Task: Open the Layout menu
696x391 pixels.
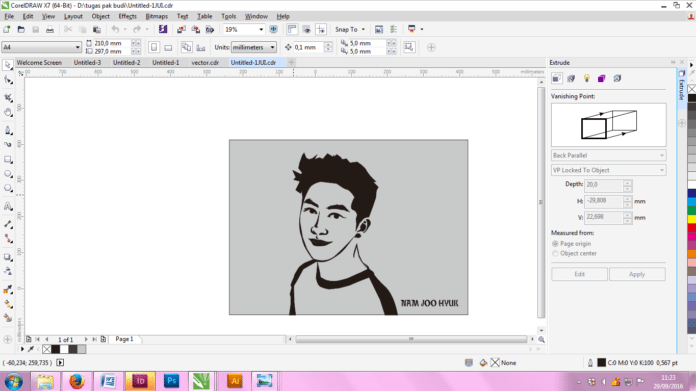Action: [x=73, y=16]
